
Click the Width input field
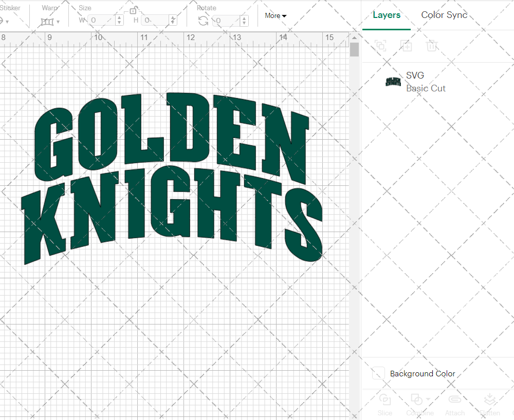coord(103,20)
